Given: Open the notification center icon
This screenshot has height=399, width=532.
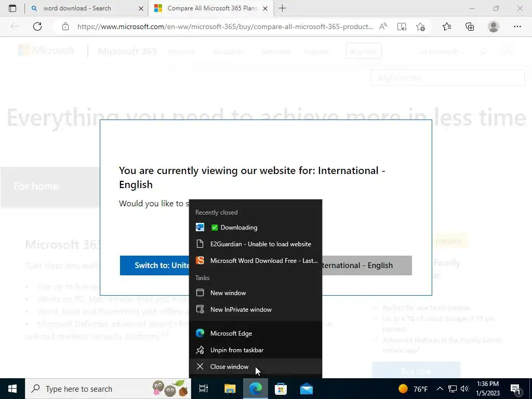Looking at the screenshot, I should pos(516,389).
